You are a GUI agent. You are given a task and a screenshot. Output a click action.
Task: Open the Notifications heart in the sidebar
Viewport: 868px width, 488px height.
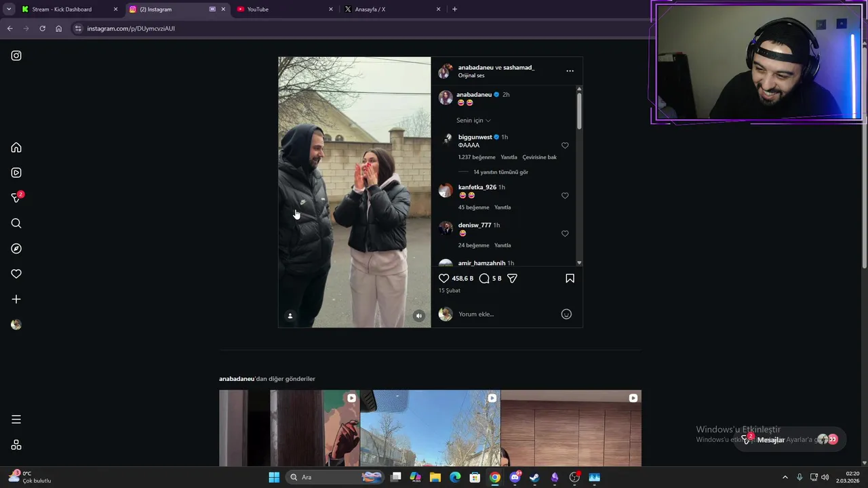click(16, 274)
